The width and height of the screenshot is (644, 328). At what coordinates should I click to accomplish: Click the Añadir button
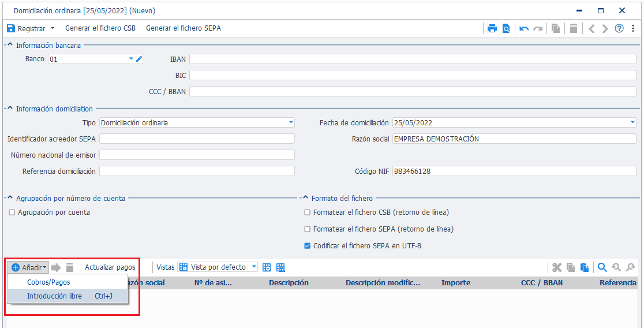coord(28,267)
